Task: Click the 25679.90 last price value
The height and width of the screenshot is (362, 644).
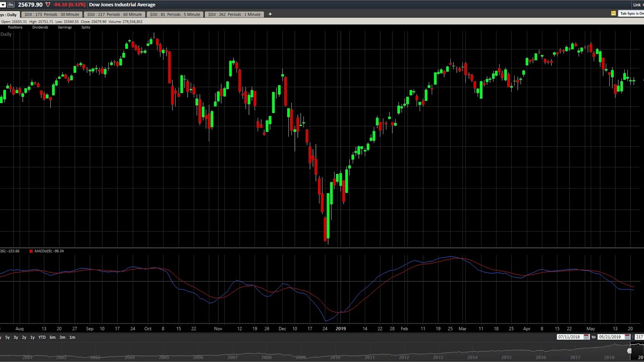Action: pyautogui.click(x=30, y=5)
